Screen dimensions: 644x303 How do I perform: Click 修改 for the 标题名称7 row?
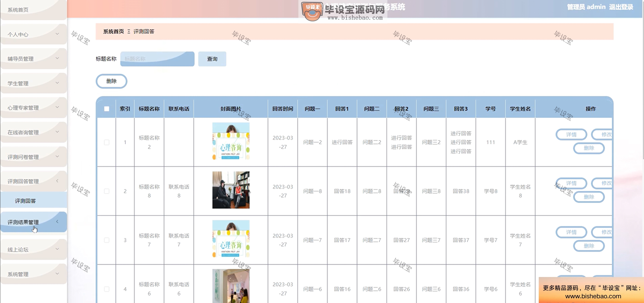coord(602,232)
